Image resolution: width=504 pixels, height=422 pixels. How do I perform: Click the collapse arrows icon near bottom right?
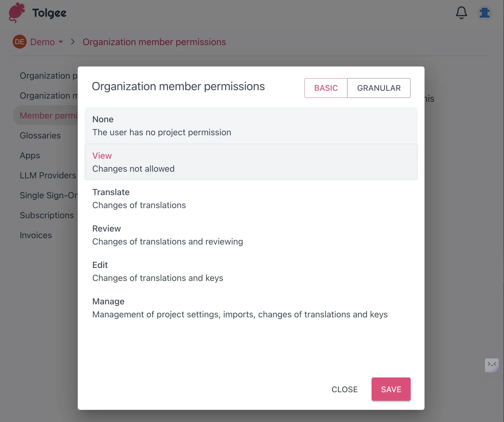coord(492,365)
